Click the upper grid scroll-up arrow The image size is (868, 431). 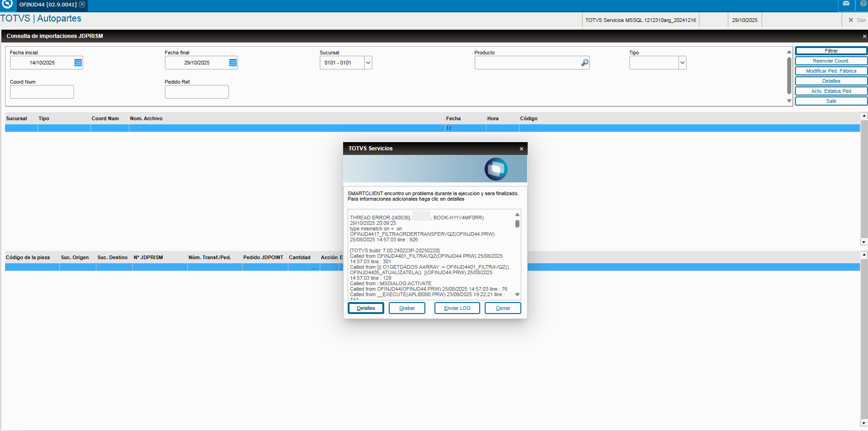click(864, 116)
